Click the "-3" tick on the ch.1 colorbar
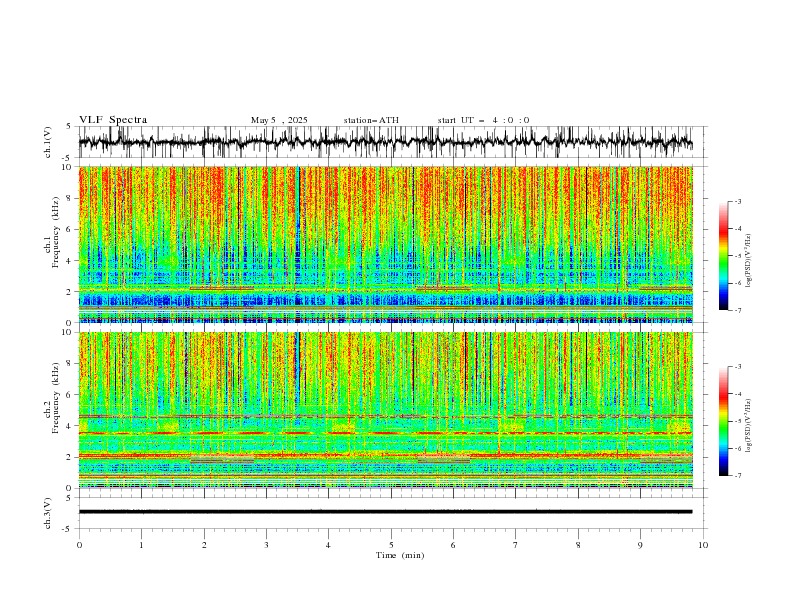Screen dimensions: 792x612 tap(738, 201)
